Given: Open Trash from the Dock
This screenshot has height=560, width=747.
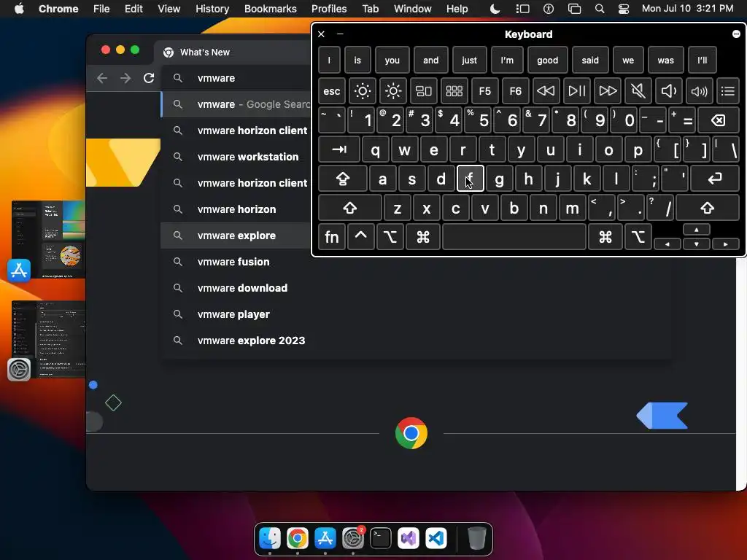Looking at the screenshot, I should click(476, 538).
